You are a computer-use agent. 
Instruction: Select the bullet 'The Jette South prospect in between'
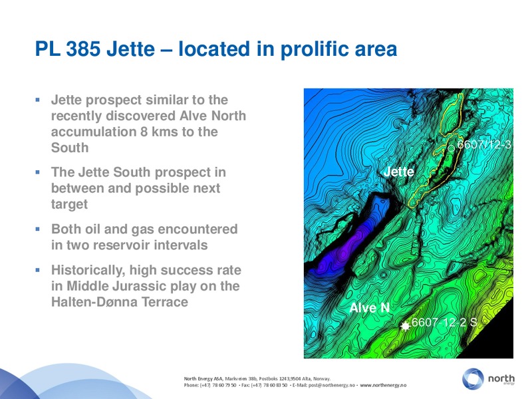138,180
